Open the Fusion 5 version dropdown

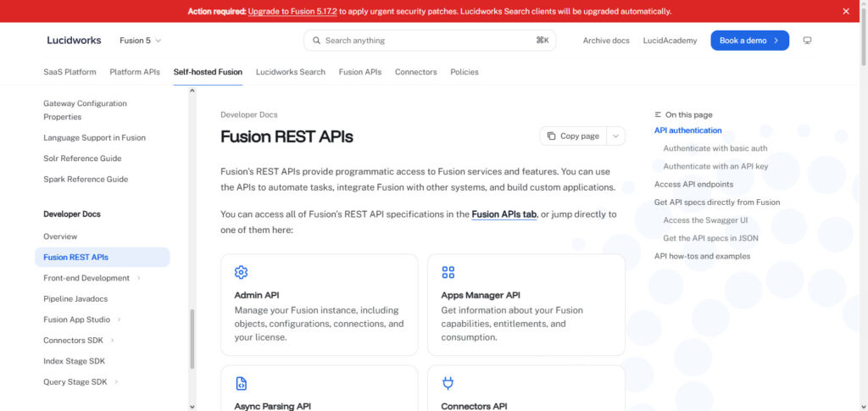tap(141, 41)
